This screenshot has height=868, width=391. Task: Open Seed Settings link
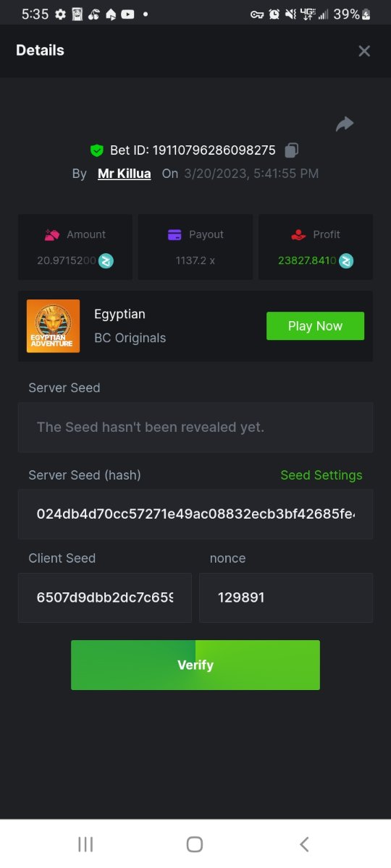321,475
